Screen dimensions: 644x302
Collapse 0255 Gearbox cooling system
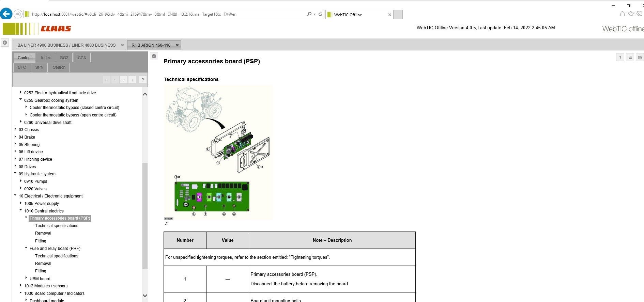[20, 99]
